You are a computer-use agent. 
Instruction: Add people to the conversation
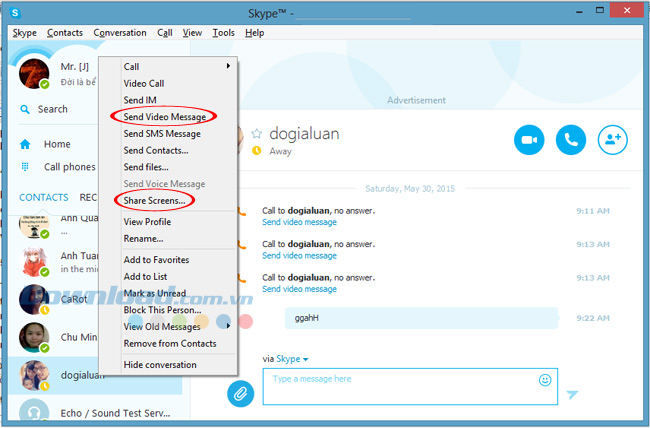pos(612,140)
